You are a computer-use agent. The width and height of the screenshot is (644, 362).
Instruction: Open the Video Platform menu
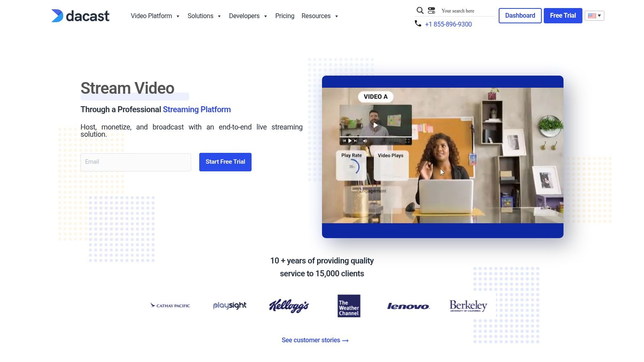tap(151, 16)
